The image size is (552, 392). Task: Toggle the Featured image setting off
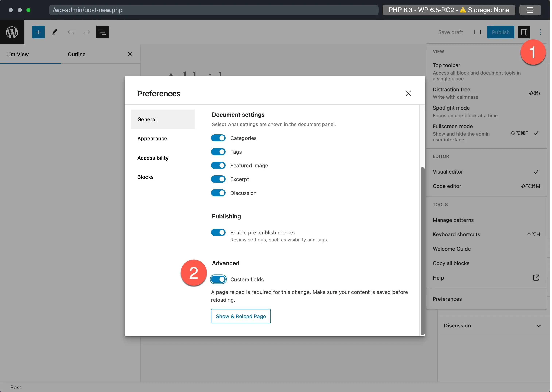pos(218,165)
